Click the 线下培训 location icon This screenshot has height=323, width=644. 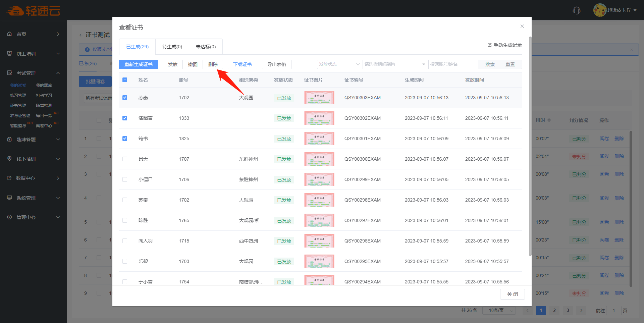9,159
